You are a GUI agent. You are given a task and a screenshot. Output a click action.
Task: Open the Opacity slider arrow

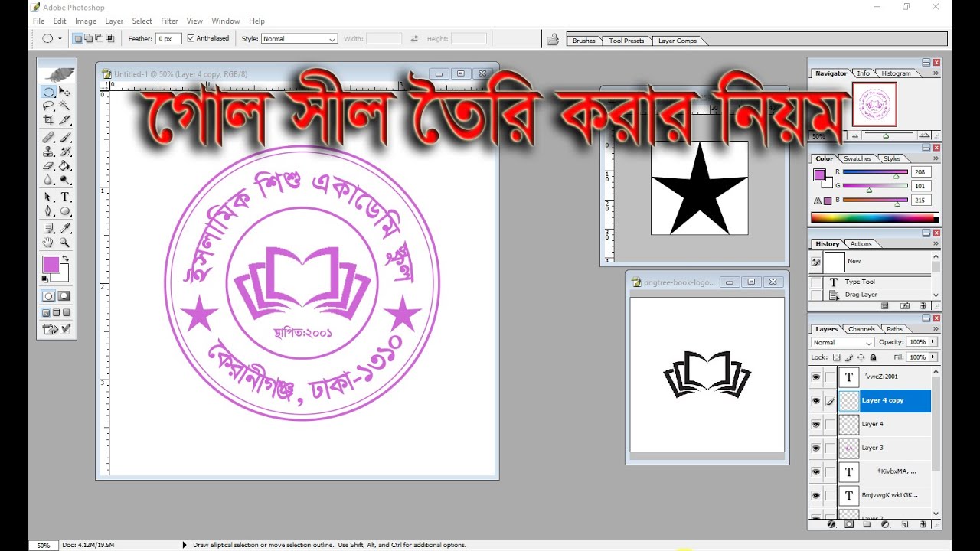(x=933, y=342)
